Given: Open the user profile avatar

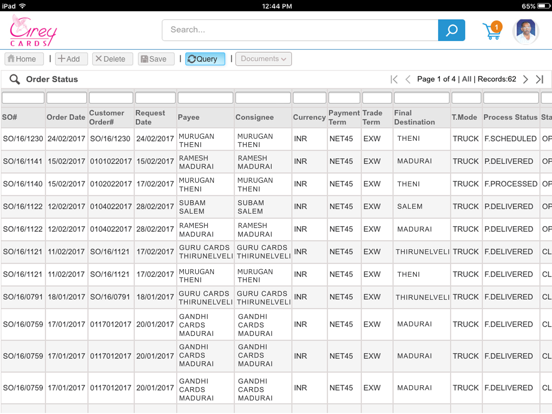Looking at the screenshot, I should click(526, 31).
